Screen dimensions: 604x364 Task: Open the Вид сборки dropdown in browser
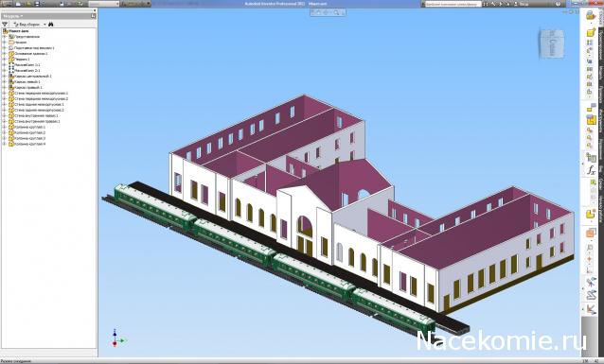click(x=29, y=25)
